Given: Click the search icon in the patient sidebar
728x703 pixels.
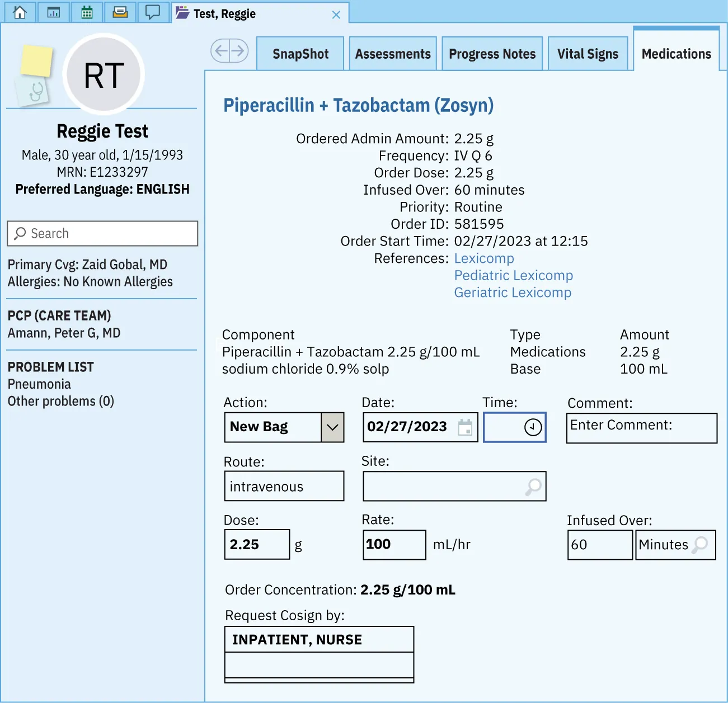Looking at the screenshot, I should click(21, 233).
